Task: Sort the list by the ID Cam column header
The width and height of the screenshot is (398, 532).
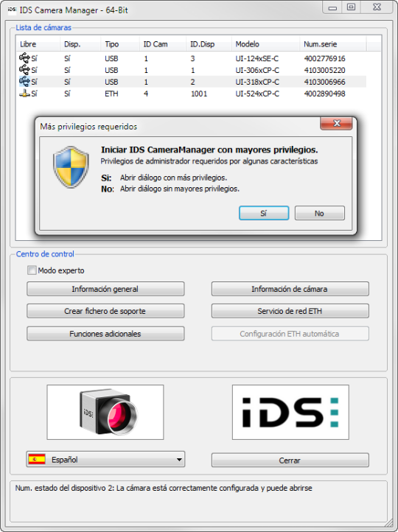Action: [163, 44]
